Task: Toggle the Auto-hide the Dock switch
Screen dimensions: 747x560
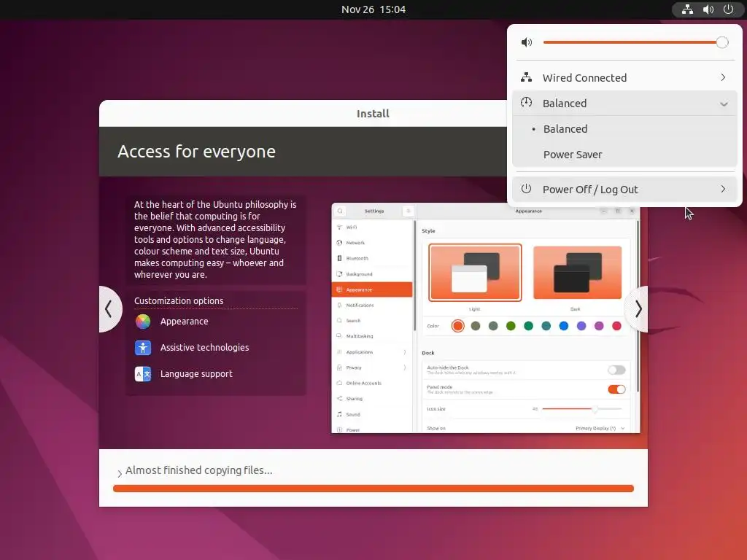Action: click(616, 370)
